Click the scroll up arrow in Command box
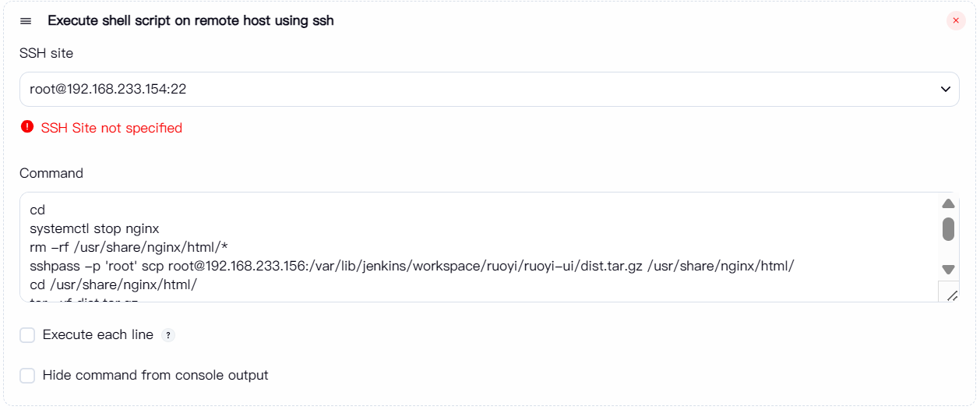 948,204
